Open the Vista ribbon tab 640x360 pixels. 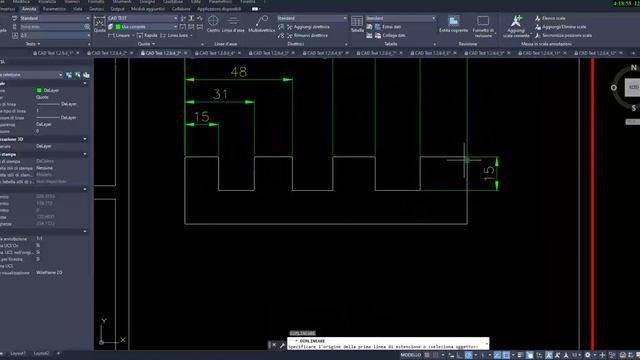[x=78, y=9]
